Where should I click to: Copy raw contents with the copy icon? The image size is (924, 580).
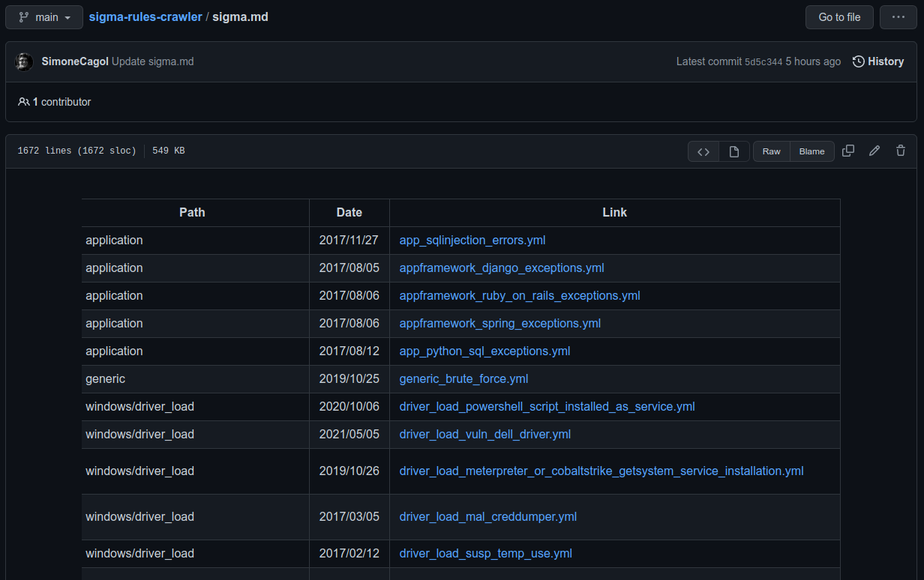848,151
